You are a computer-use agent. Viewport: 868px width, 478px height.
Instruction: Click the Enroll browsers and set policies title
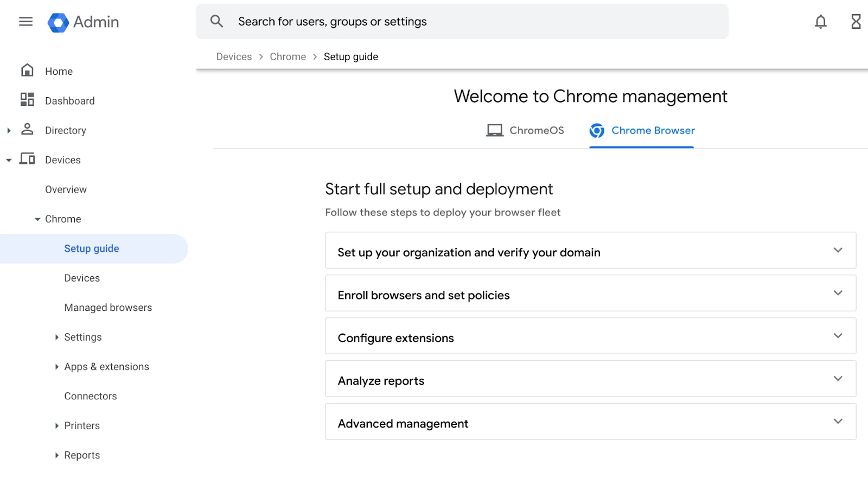(x=424, y=295)
